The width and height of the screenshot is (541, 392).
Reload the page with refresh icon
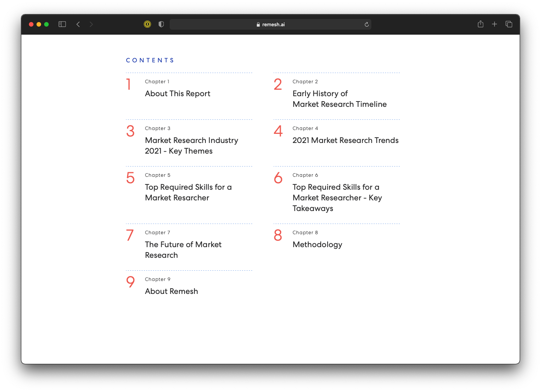[x=367, y=24]
